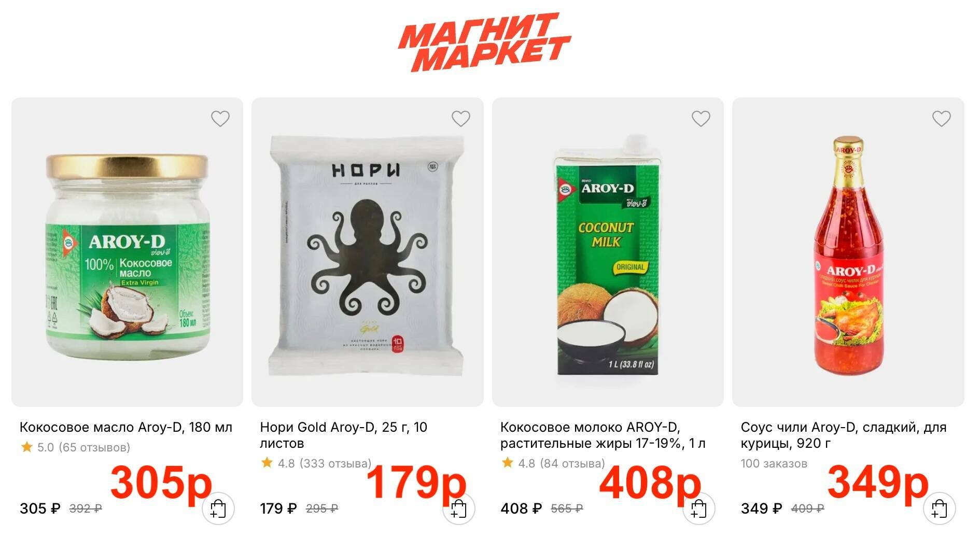Add coconut oil 180 ml to cart

point(218,508)
